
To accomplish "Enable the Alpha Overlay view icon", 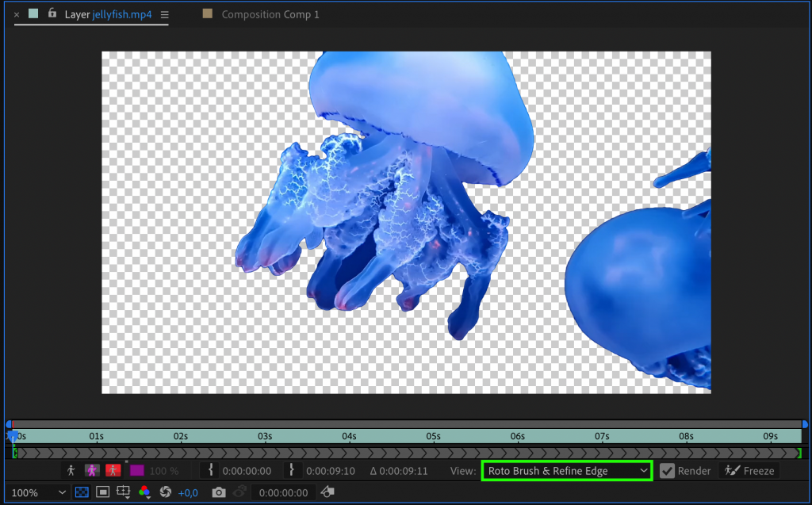I will pyautogui.click(x=112, y=470).
